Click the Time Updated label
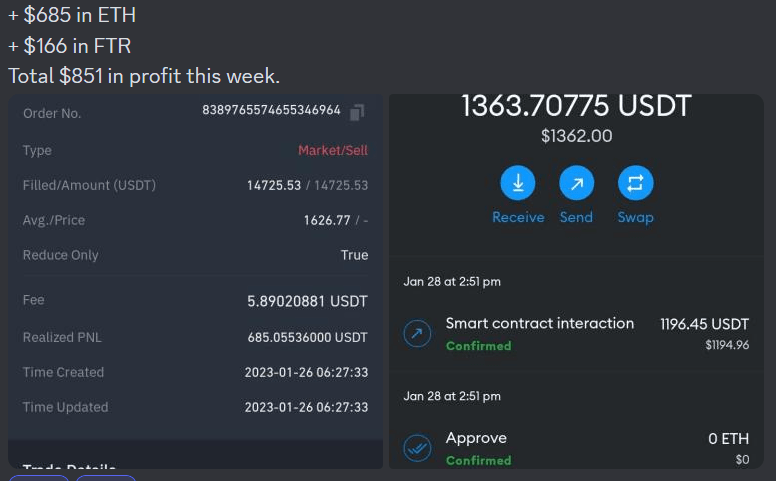The image size is (776, 481). click(x=65, y=407)
